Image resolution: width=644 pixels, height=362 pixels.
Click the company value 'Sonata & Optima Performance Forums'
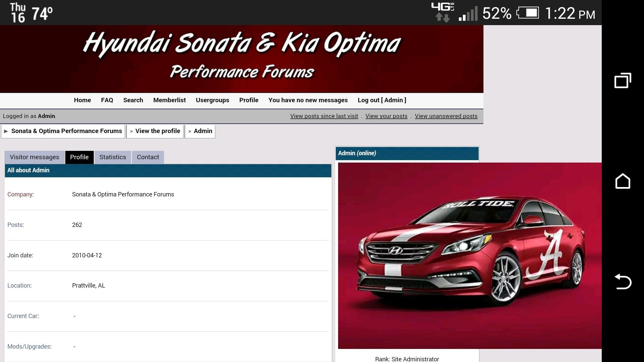point(123,194)
